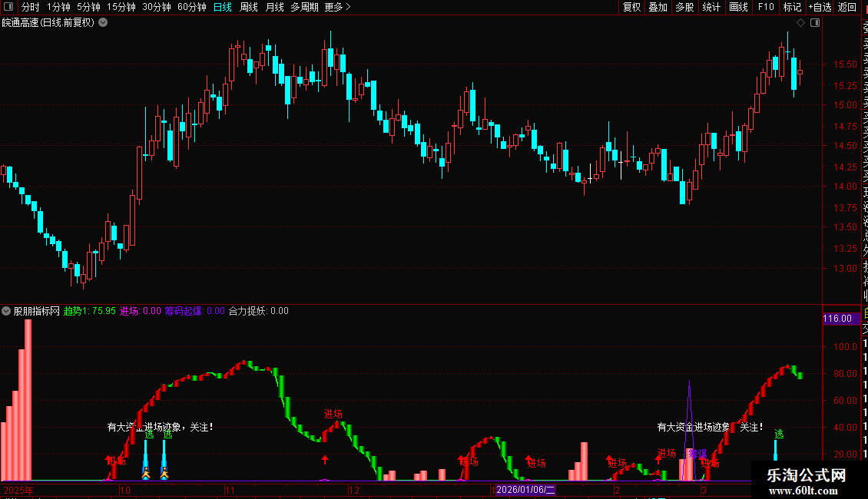The height and width of the screenshot is (499, 868).
Task: Click the 进场: 0.00 indicator value
Action: [141, 311]
